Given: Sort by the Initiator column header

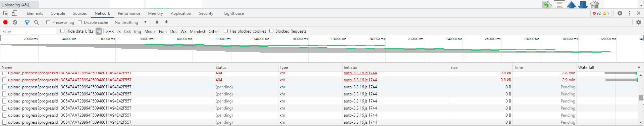Looking at the screenshot, I should pos(396,67).
